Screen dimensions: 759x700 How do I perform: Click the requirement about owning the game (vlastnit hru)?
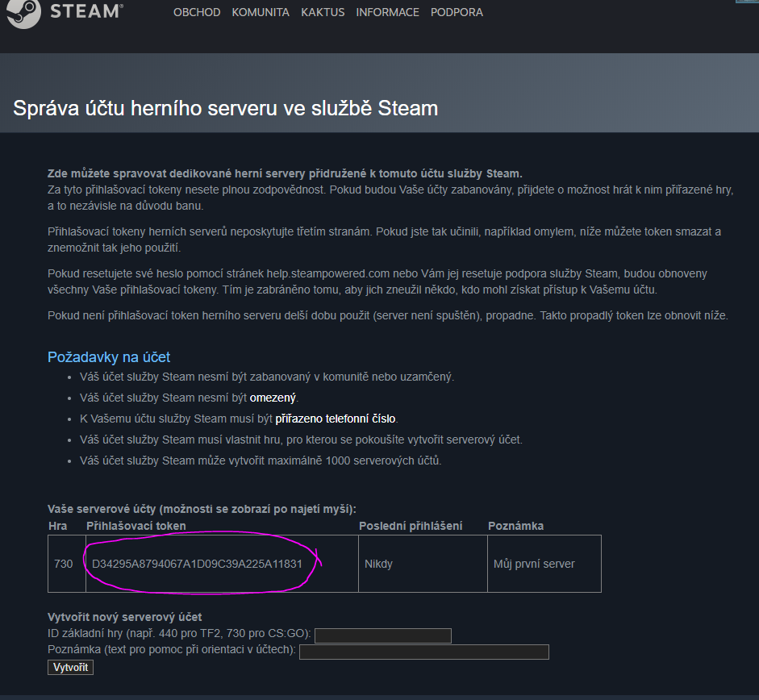pyautogui.click(x=301, y=440)
